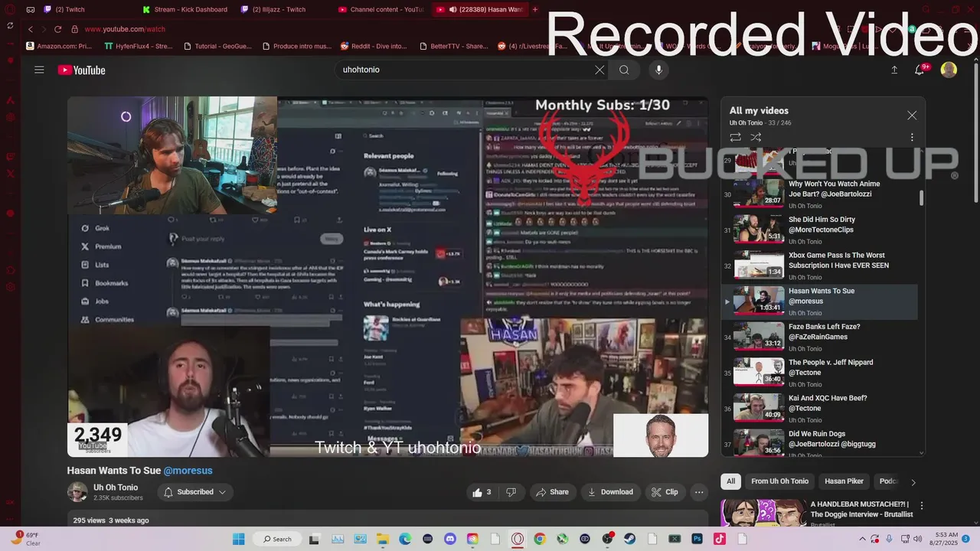Open the YouTube guide hamburger menu
Viewport: 980px width, 551px height.
[39, 70]
